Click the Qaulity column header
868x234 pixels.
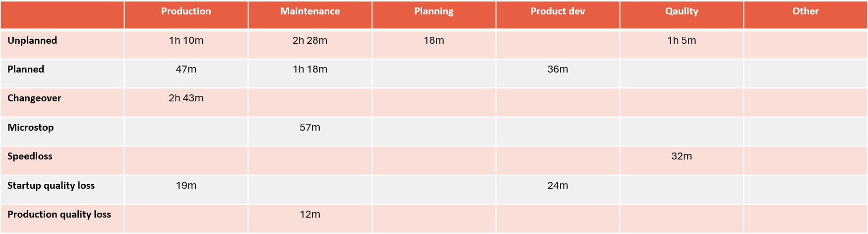[x=682, y=11]
